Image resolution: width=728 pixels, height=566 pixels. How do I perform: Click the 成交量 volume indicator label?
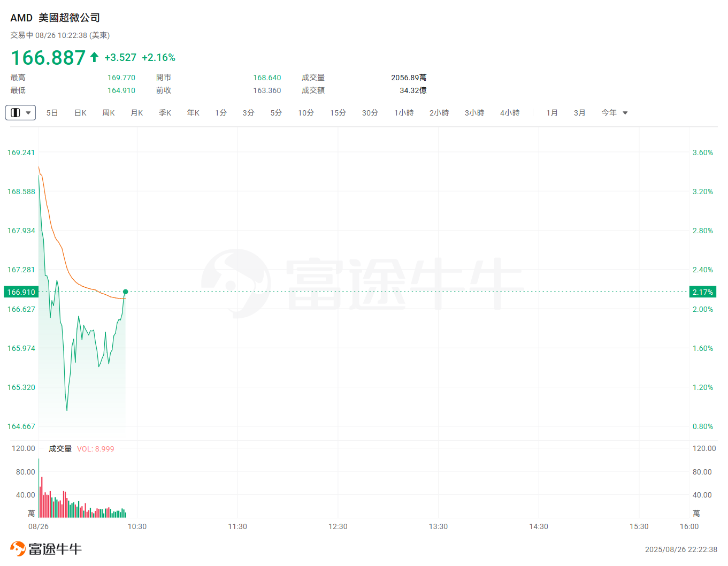(60, 449)
